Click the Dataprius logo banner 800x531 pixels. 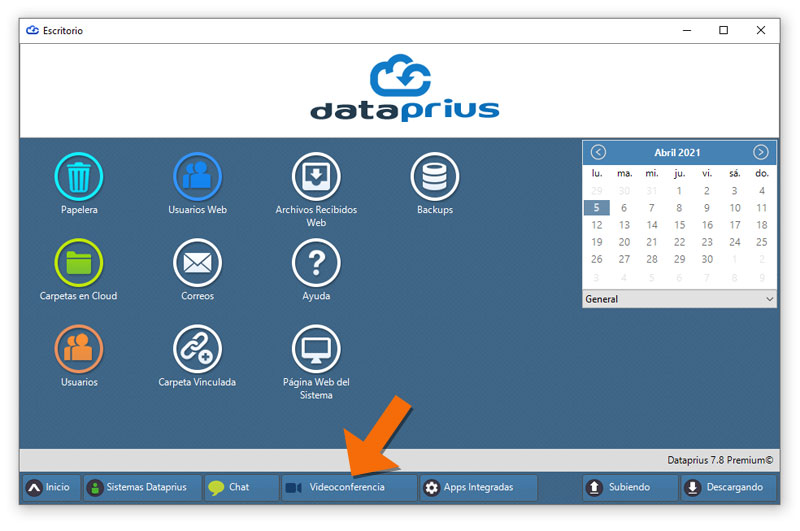click(405, 89)
